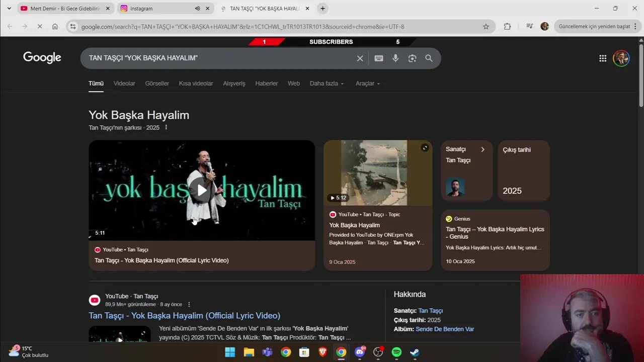The height and width of the screenshot is (362, 644).
Task: Open a new browser tab
Action: click(323, 9)
